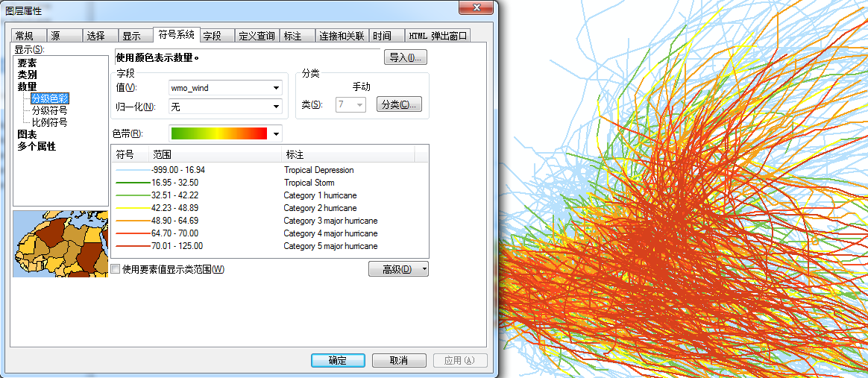
Task: Confirm with the 确定 button
Action: click(x=338, y=360)
